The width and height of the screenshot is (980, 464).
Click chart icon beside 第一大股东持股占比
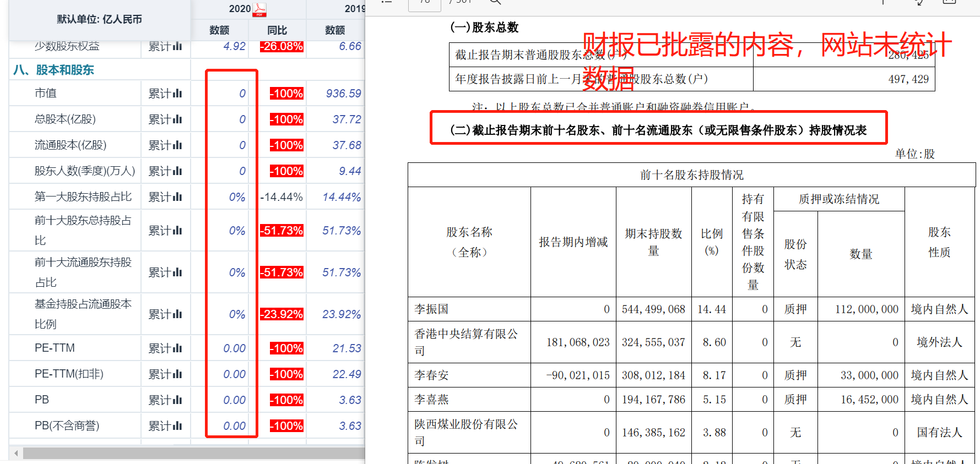pos(177,197)
